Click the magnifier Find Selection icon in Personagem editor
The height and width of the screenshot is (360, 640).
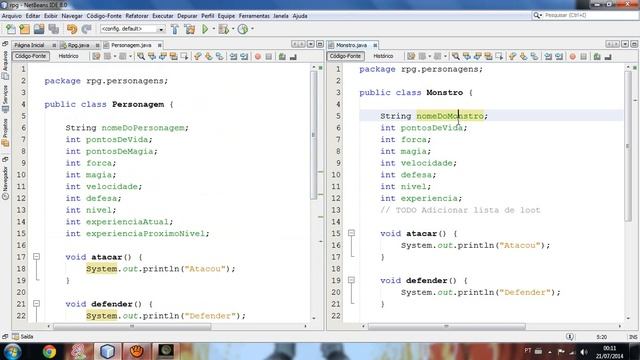point(141,56)
